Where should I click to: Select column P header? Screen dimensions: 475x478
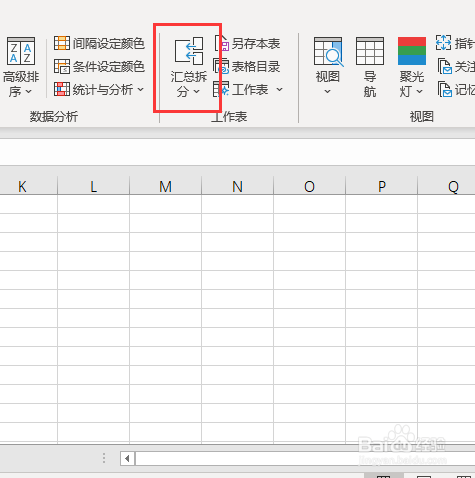click(x=382, y=186)
